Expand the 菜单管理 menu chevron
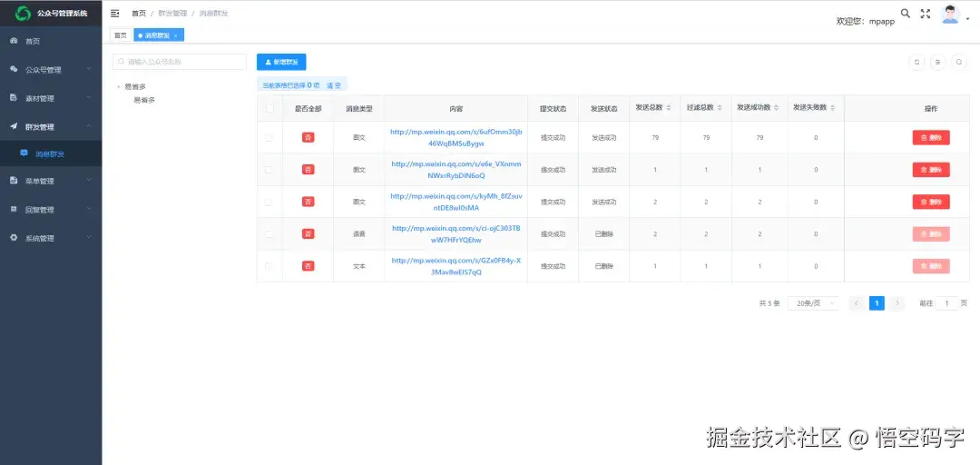The height and width of the screenshot is (465, 980). click(x=89, y=180)
